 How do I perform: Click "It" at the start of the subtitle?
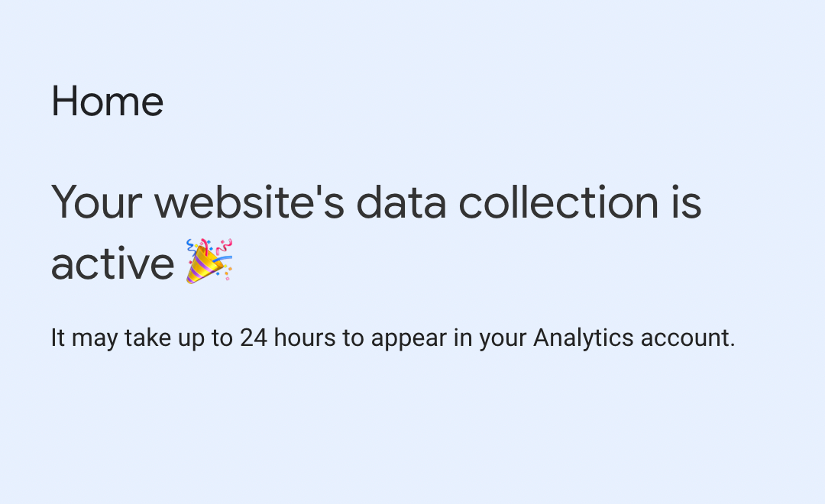point(57,338)
